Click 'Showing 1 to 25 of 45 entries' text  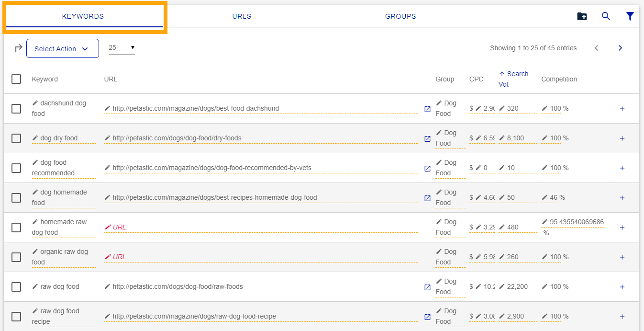coord(533,48)
